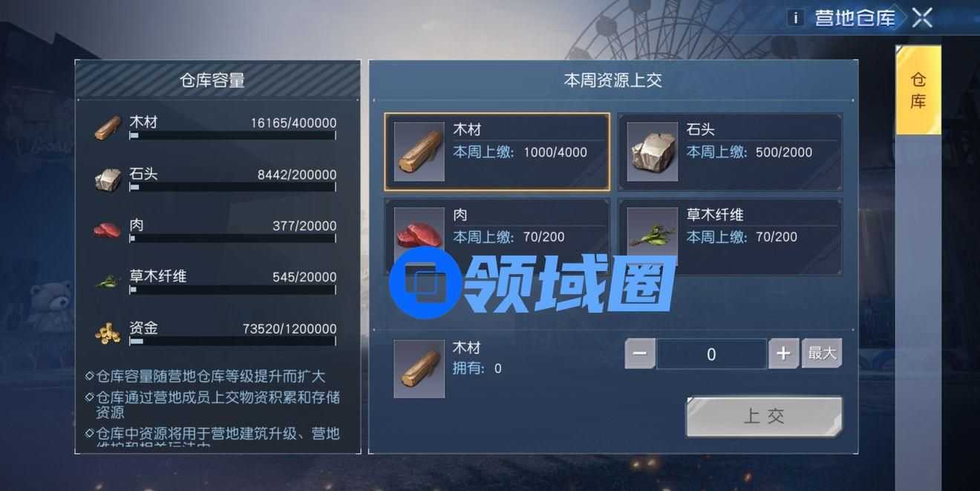
Task: Click the quantity input field showing 0
Action: [711, 354]
